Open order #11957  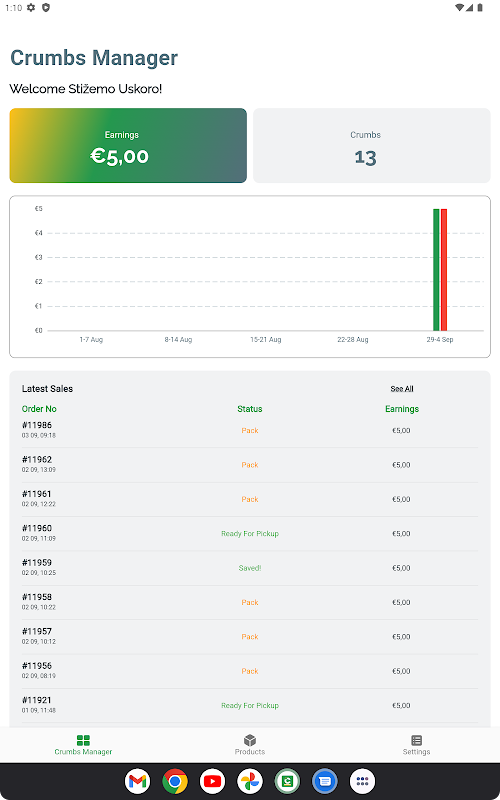[x=250, y=637]
